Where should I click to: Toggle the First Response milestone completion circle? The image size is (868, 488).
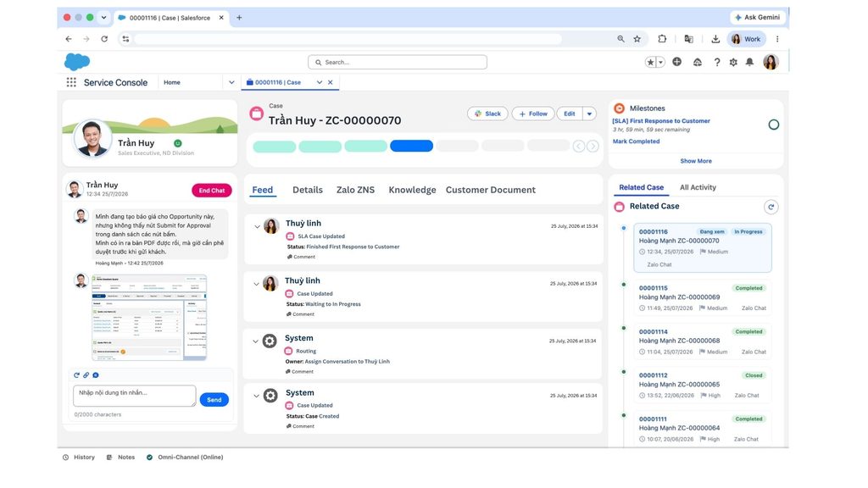coord(774,125)
